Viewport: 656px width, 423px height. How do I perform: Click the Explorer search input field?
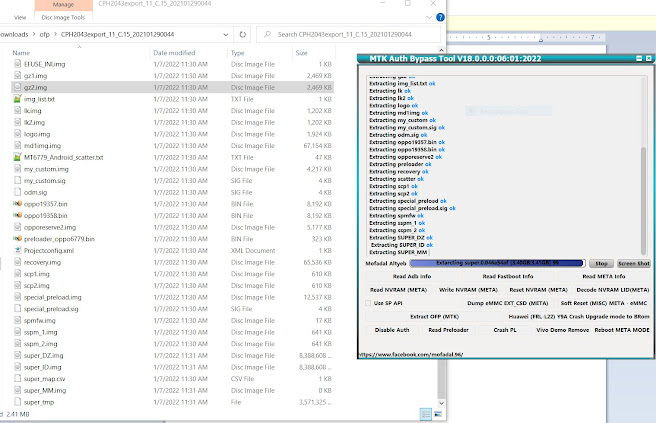click(x=348, y=35)
